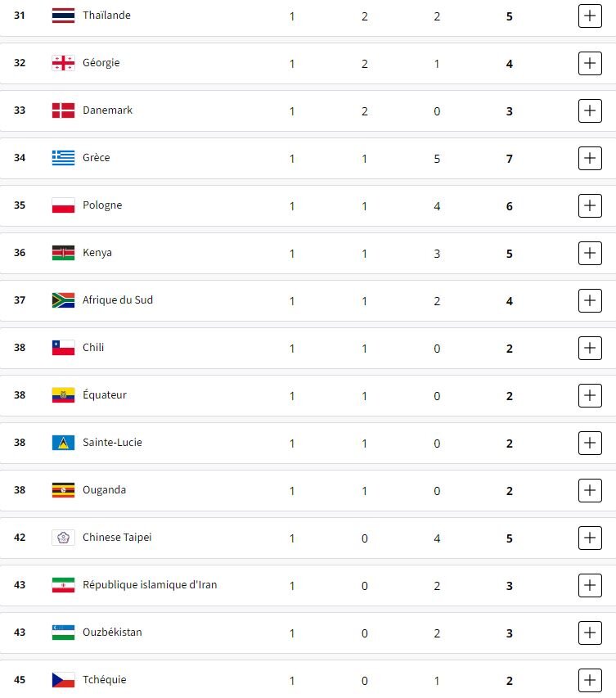Click the Thailande flag icon
The width and height of the screenshot is (616, 698).
tap(63, 16)
